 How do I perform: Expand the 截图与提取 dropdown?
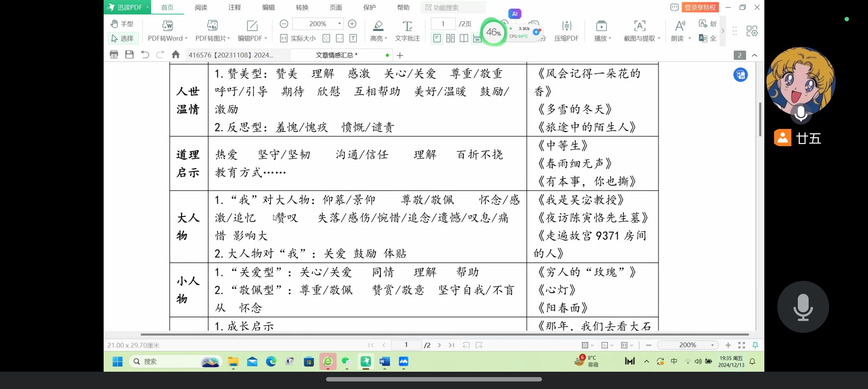[659, 39]
